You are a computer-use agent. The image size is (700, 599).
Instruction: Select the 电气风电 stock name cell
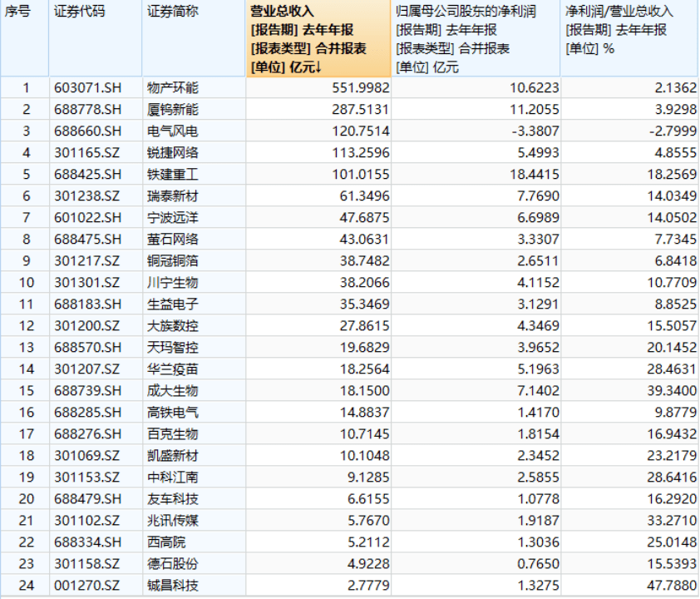(173, 131)
